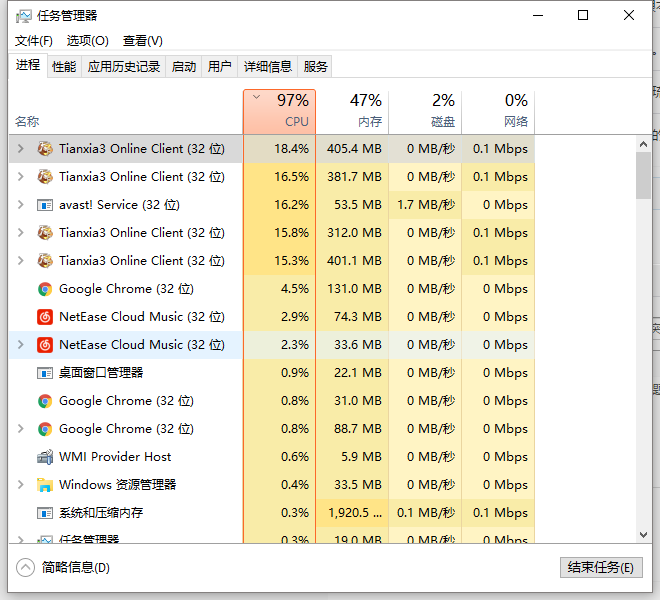Click the Tianxia3 icon in the 16.5% row
The width and height of the screenshot is (660, 600).
tap(45, 177)
